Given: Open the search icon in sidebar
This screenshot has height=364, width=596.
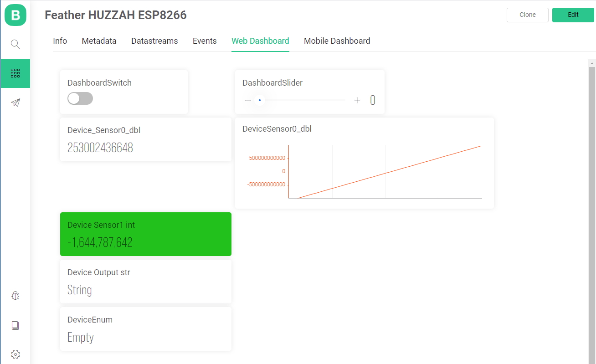Looking at the screenshot, I should (x=15, y=44).
